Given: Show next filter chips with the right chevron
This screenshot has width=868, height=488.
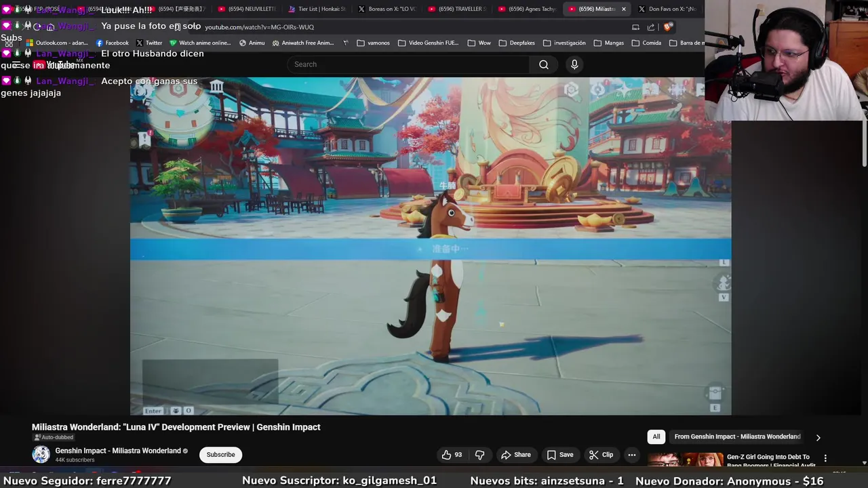Looking at the screenshot, I should point(818,437).
